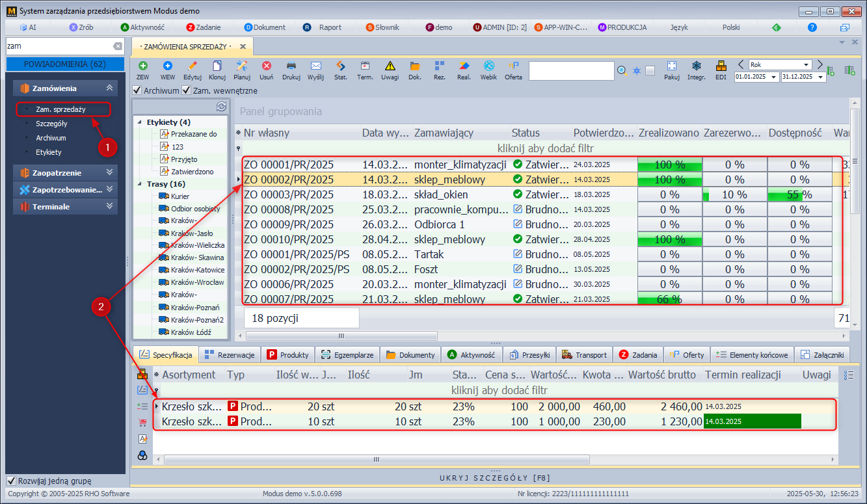The width and height of the screenshot is (867, 504).
Task: Click the Drukuj printer icon
Action: [291, 66]
